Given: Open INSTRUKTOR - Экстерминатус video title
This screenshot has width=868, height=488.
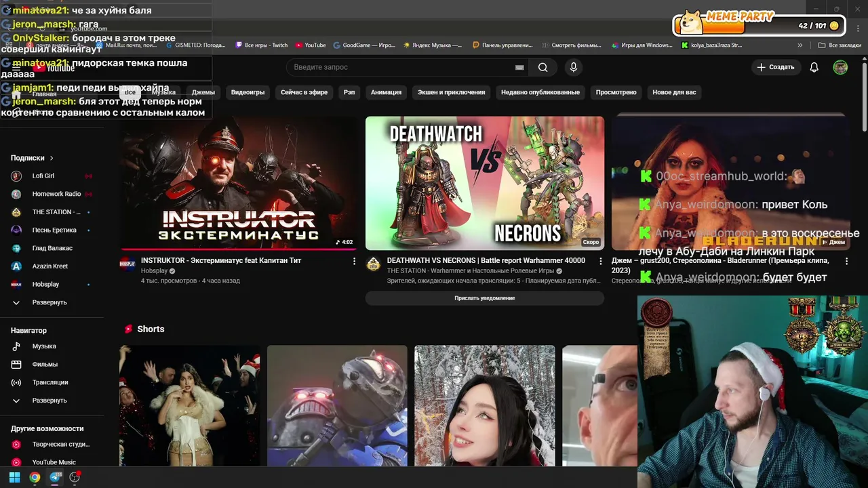Looking at the screenshot, I should coord(221,260).
